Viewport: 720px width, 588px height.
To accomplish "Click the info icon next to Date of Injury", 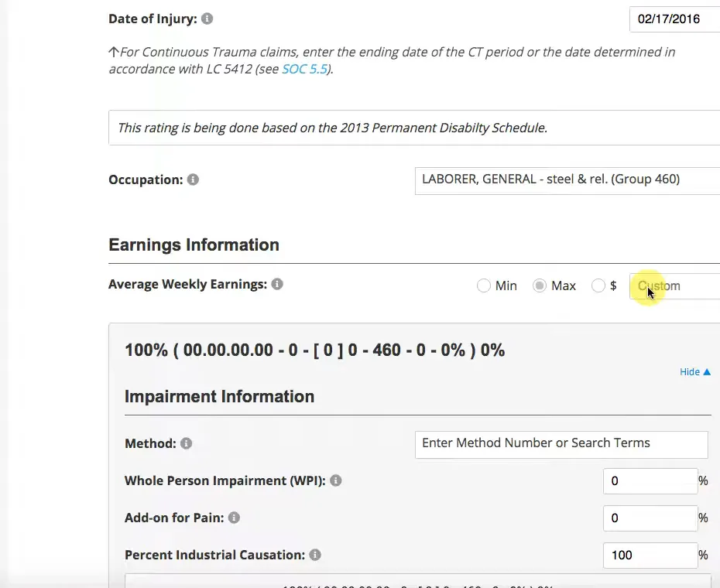I will (x=207, y=19).
